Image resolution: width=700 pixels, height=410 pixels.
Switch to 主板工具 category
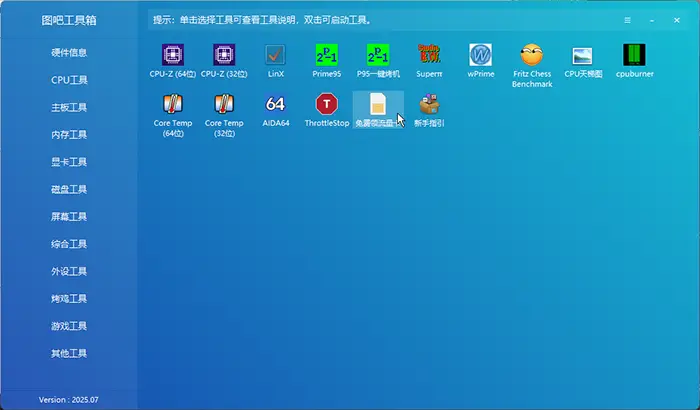tap(69, 107)
